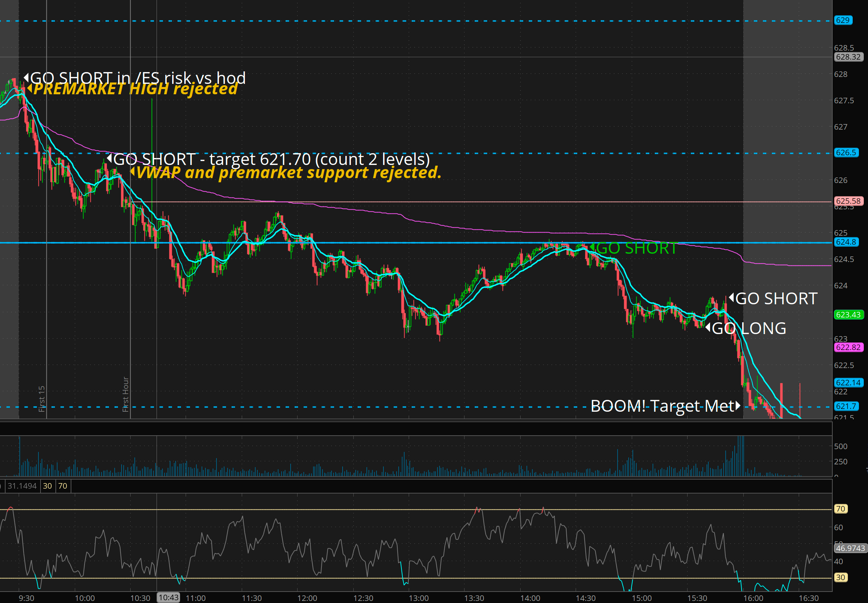Select the 'GO LONG' annotation text
Image resolution: width=868 pixels, height=603 pixels.
point(747,328)
